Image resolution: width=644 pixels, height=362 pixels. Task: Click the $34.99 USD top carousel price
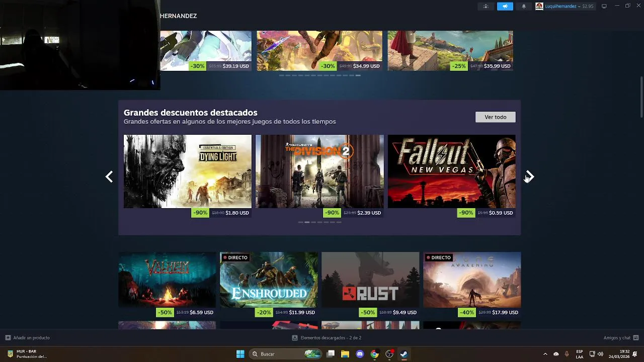pyautogui.click(x=366, y=66)
